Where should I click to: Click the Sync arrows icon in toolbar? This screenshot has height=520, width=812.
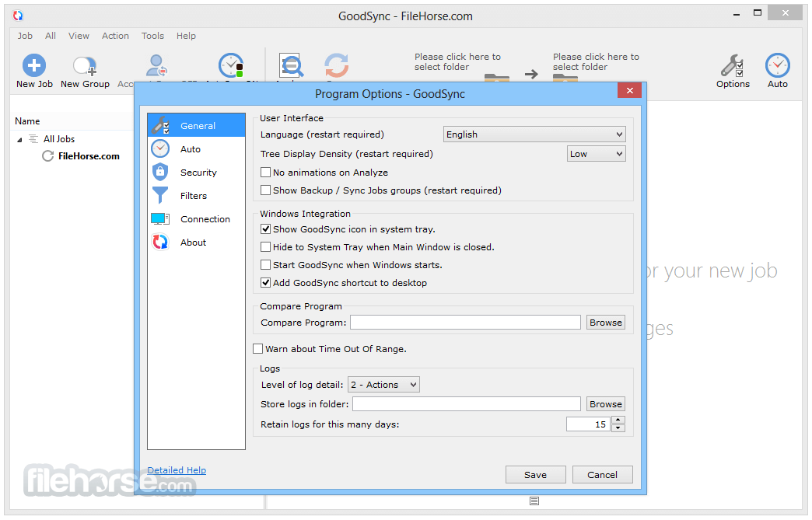coord(337,66)
